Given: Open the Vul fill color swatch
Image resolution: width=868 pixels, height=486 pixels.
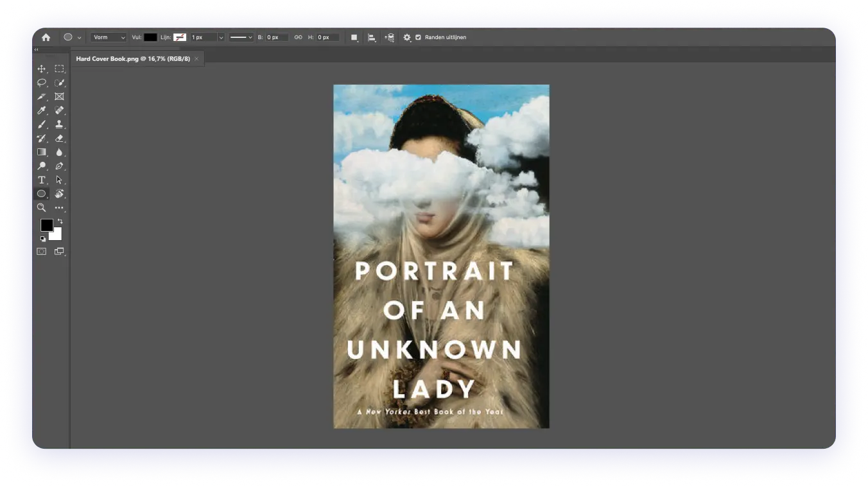Looking at the screenshot, I should click(151, 37).
